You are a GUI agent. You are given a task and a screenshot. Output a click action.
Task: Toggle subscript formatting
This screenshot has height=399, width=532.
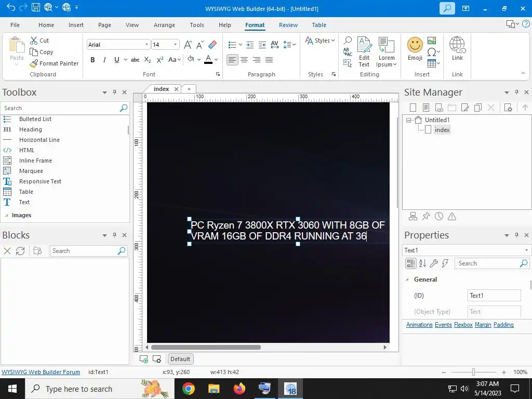[148, 60]
